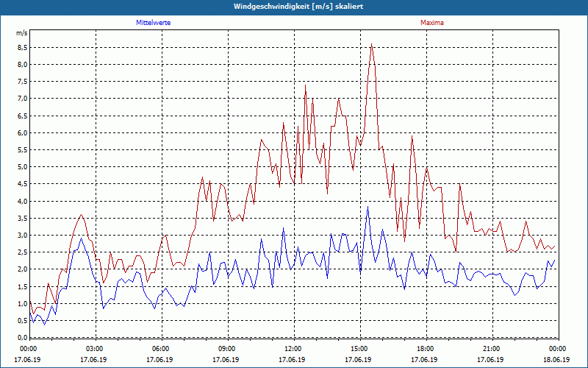Click the 3,5 y-axis value
The width and height of the screenshot is (588, 368).
tap(23, 218)
